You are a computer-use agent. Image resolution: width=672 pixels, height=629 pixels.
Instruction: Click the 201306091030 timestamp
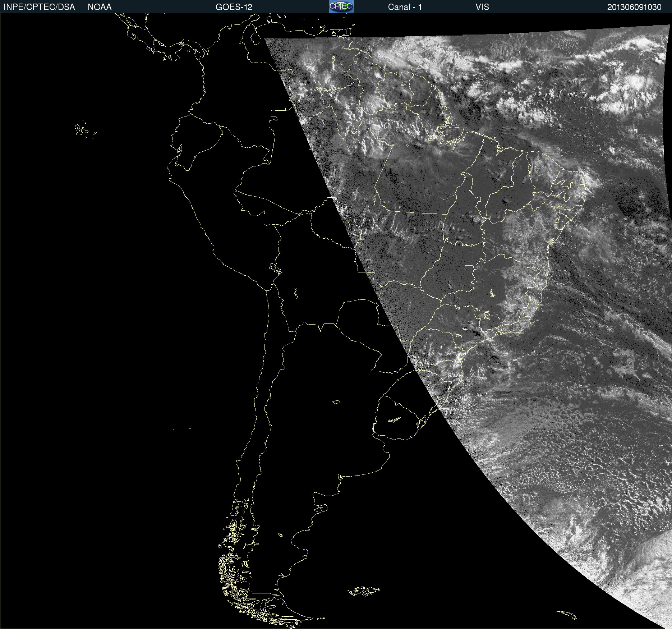click(x=634, y=7)
